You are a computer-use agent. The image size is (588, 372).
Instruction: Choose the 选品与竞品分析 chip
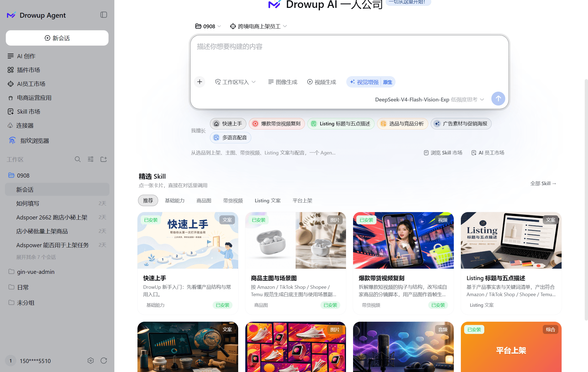click(x=403, y=124)
